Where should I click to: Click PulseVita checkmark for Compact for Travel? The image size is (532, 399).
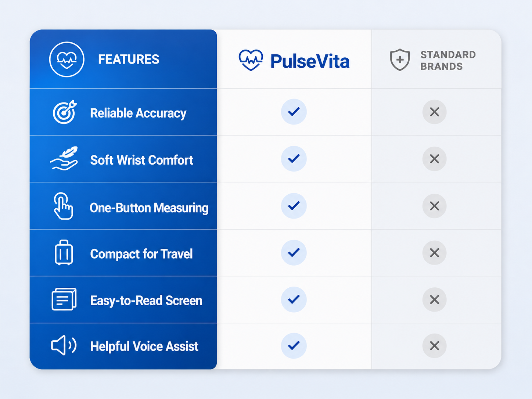(294, 252)
